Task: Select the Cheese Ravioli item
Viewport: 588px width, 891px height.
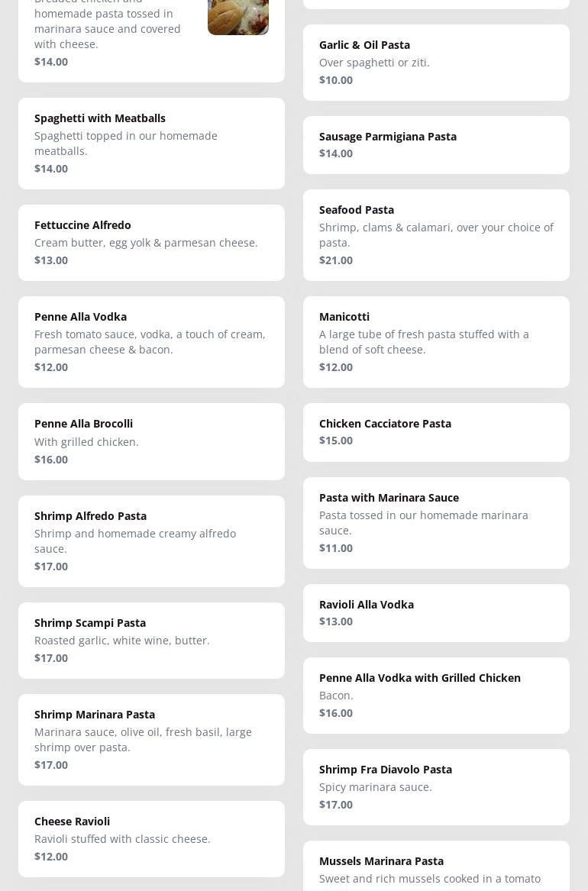Action: (x=151, y=838)
